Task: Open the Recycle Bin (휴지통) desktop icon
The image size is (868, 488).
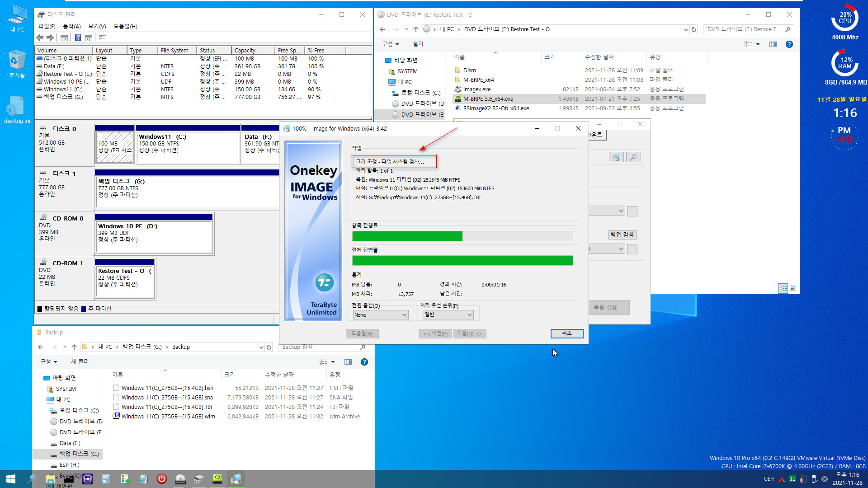Action: point(17,64)
